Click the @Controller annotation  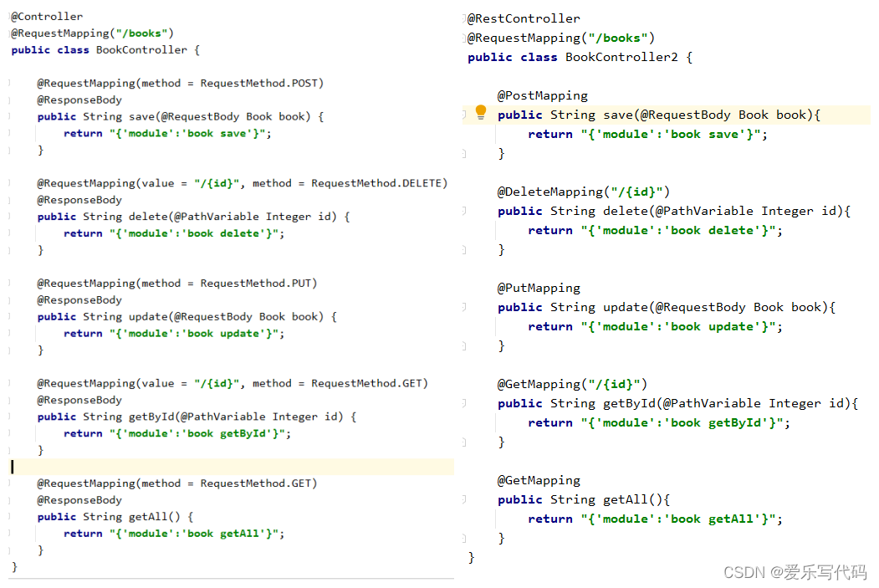(47, 16)
